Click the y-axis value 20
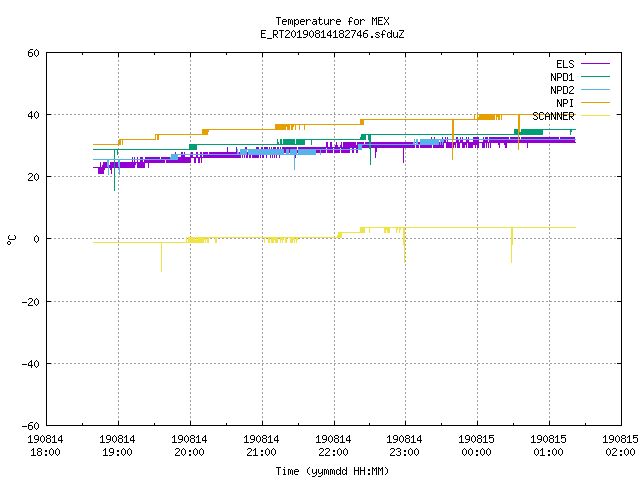640x480 pixels. pos(33,177)
